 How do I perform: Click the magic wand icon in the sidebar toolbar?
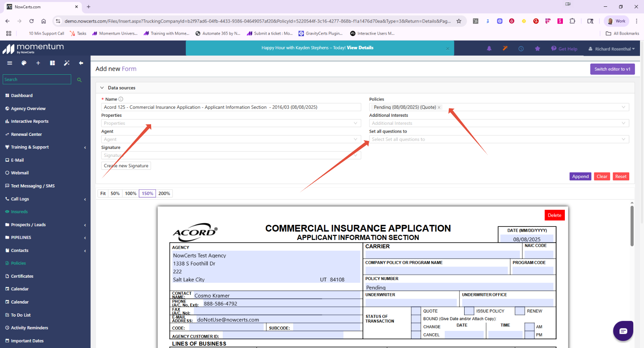67,63
